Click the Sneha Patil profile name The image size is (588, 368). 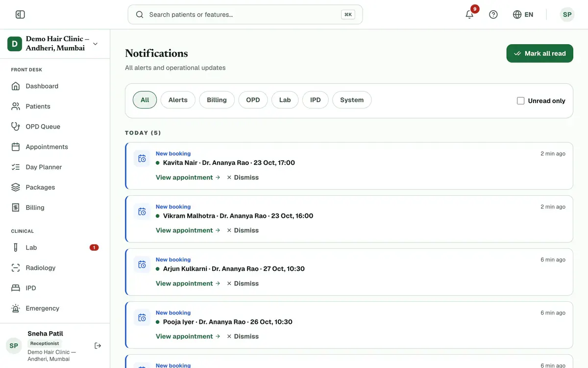[46, 334]
